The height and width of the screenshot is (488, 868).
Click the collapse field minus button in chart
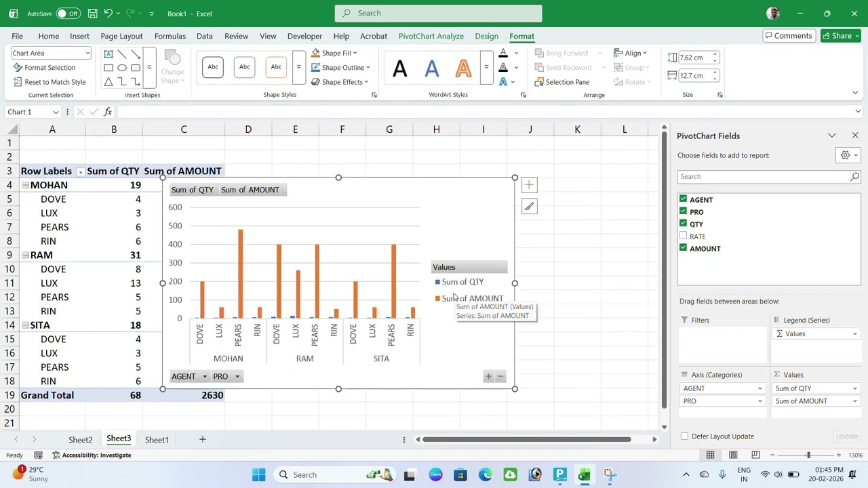point(500,376)
